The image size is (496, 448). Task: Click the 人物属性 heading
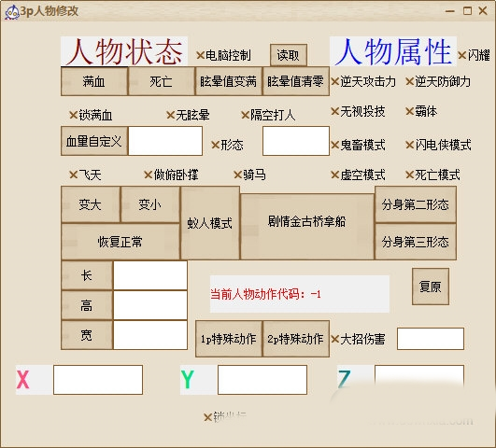coord(393,51)
